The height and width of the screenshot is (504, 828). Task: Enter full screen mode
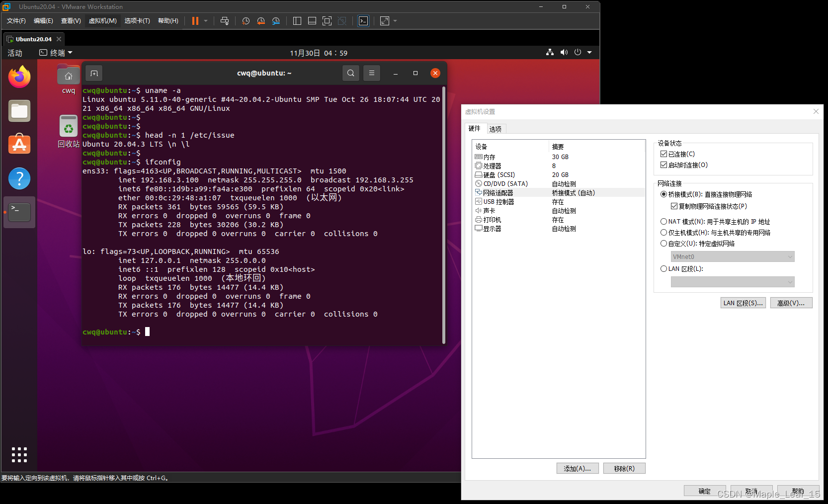click(x=327, y=21)
